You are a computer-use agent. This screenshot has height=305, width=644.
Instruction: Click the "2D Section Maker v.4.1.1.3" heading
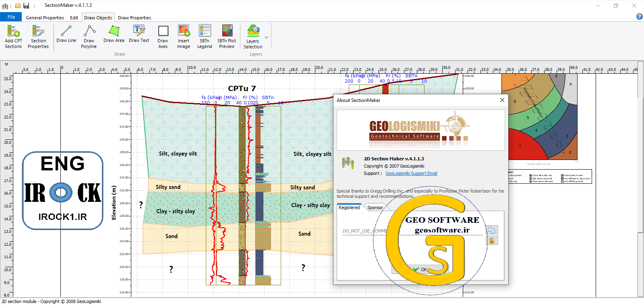tap(394, 159)
